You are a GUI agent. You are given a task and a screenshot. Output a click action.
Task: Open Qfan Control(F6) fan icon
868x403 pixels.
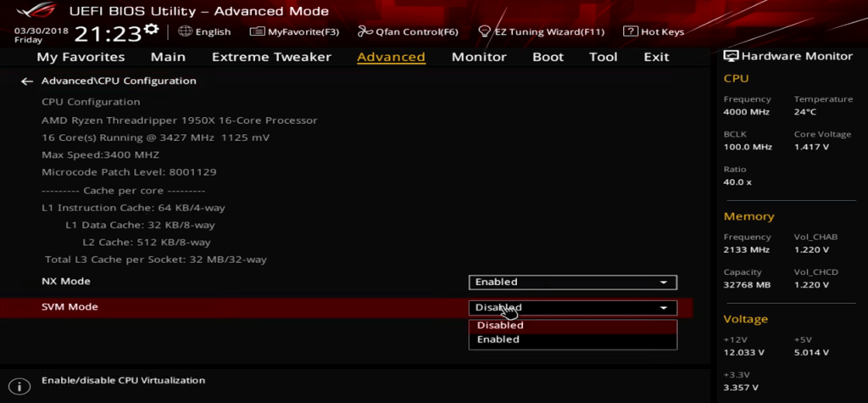(365, 31)
